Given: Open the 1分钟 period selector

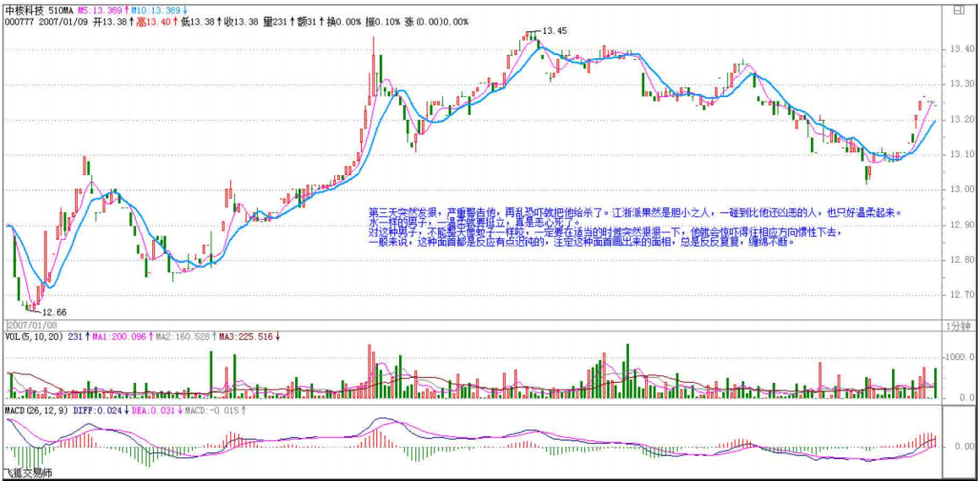Looking at the screenshot, I should point(957,325).
